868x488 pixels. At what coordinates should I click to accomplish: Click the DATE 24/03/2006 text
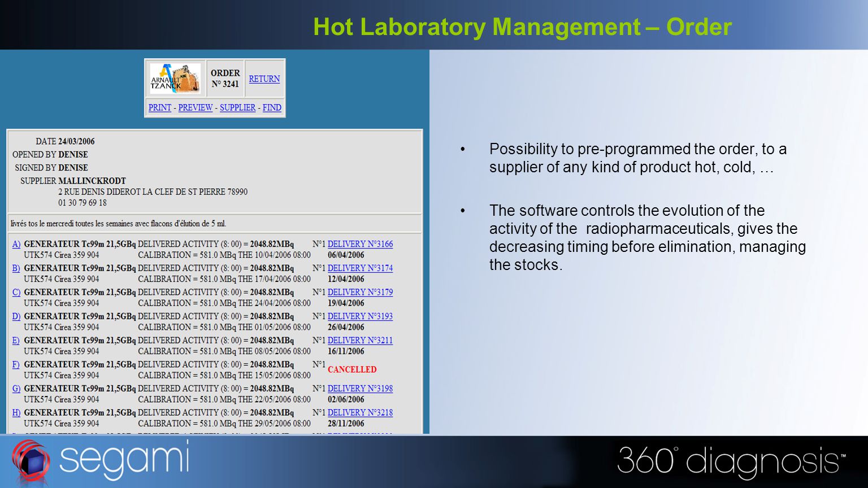65,141
